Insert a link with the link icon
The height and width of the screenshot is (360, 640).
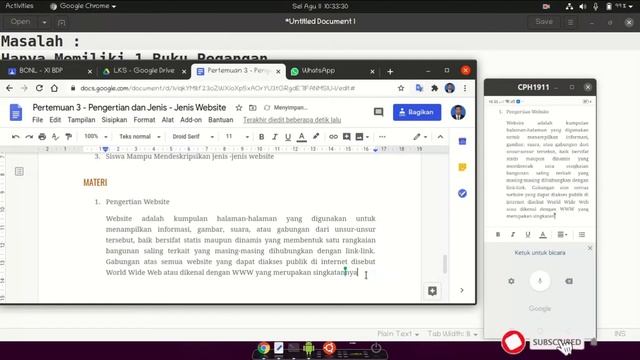(x=333, y=137)
